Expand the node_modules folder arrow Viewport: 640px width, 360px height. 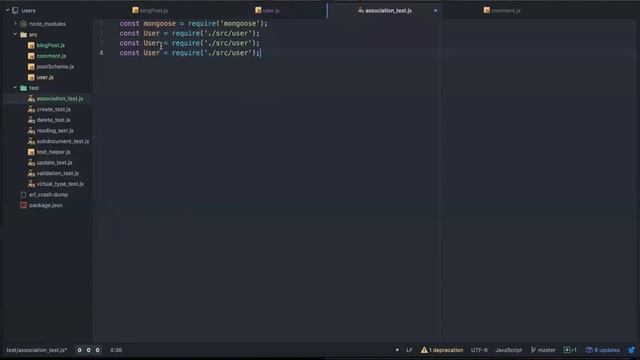point(16,24)
